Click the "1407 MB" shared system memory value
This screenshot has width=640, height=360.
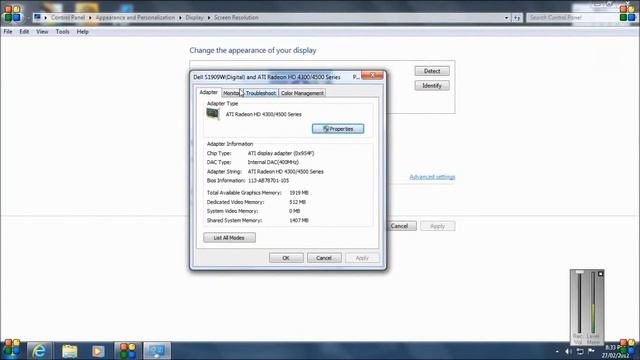(x=299, y=220)
